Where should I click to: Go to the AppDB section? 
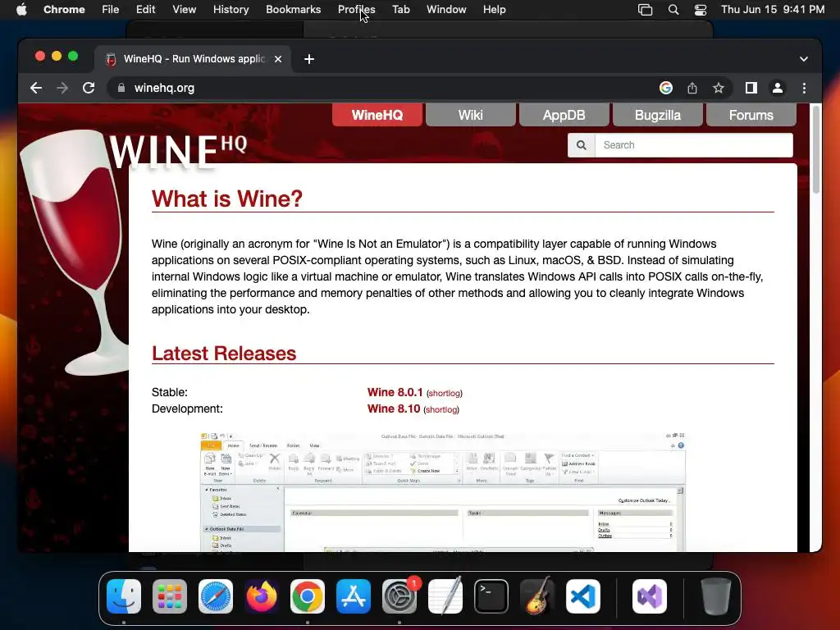[x=564, y=115]
